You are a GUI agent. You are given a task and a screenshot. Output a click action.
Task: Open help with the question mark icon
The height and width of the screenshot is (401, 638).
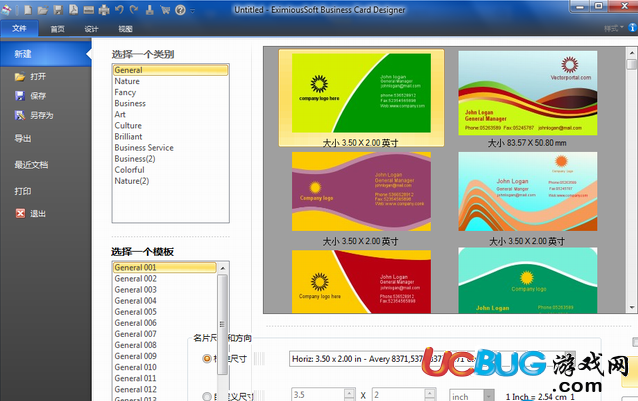click(x=180, y=10)
